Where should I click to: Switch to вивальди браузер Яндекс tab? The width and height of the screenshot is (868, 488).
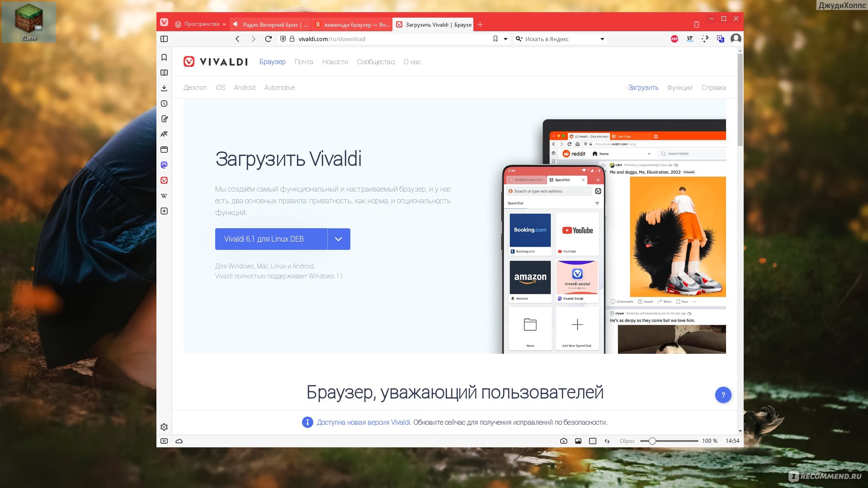click(x=351, y=24)
